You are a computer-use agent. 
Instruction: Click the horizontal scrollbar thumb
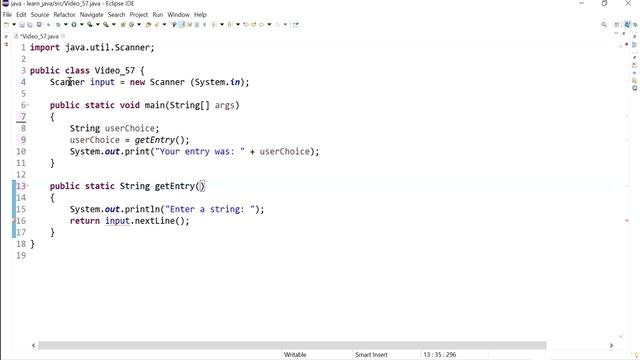pos(292,345)
